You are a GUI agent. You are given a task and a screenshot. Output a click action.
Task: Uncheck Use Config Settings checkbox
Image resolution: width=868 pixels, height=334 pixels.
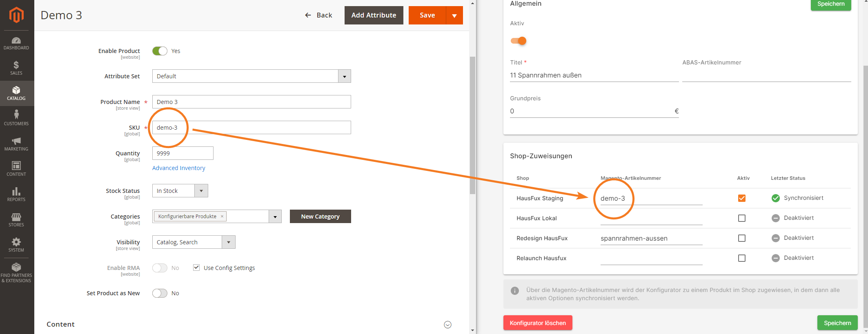coord(196,268)
